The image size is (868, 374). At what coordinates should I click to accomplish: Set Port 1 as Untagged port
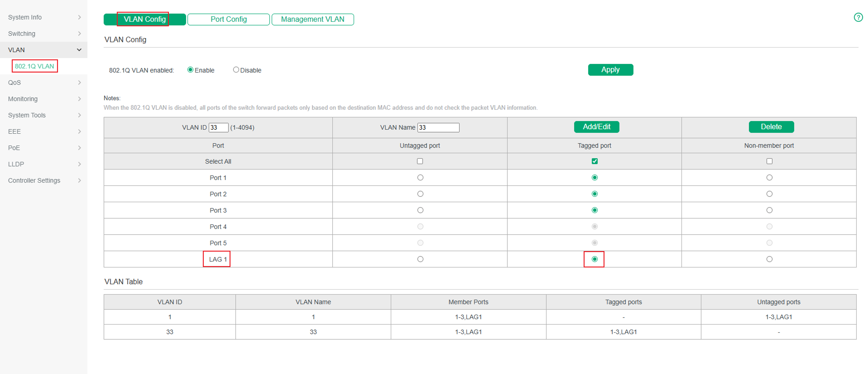[420, 177]
